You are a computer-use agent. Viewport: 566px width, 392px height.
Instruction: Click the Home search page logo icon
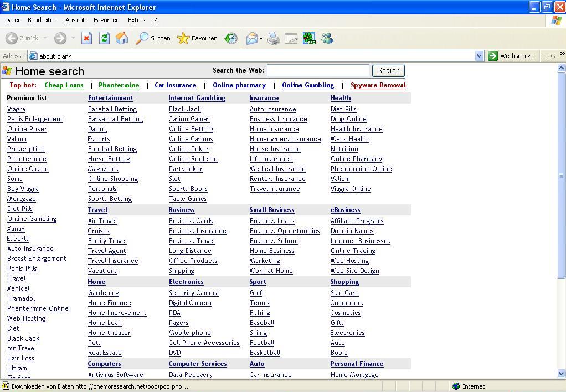tap(7, 71)
